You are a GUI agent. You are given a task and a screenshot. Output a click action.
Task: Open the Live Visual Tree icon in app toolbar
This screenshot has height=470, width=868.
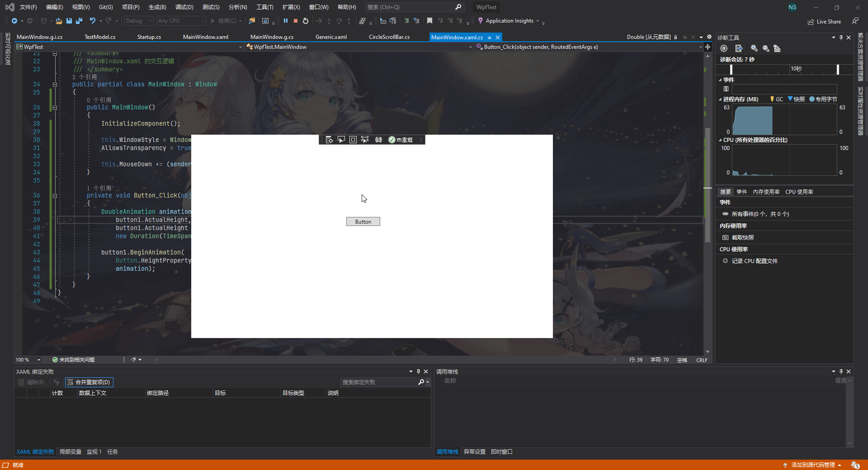(329, 140)
